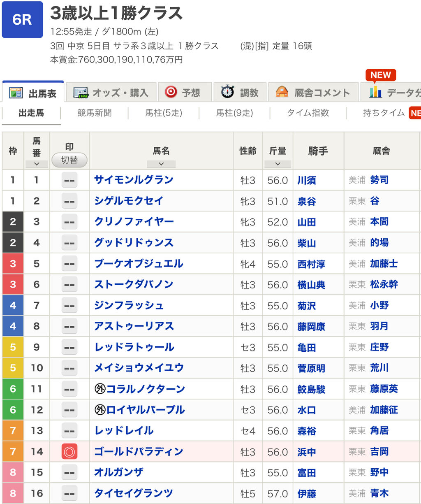Open mark selector for ジンフラッシュ

pos(69,306)
